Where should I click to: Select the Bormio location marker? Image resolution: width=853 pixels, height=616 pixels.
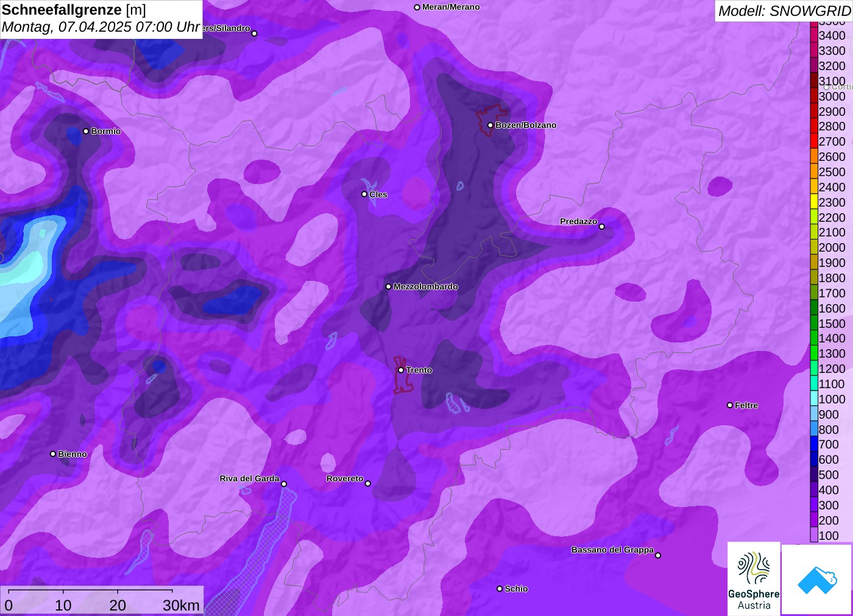tap(86, 131)
